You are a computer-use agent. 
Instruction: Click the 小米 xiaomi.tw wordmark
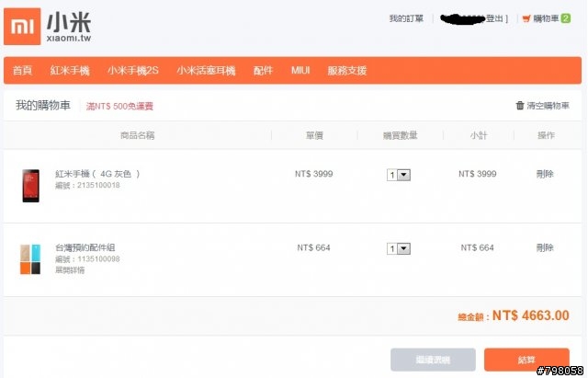coord(69,27)
